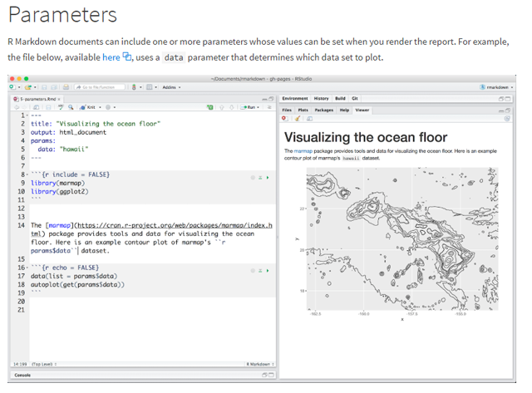The image size is (532, 393).
Task: Collapse the code chunk fold at line 8
Action: (x=27, y=175)
